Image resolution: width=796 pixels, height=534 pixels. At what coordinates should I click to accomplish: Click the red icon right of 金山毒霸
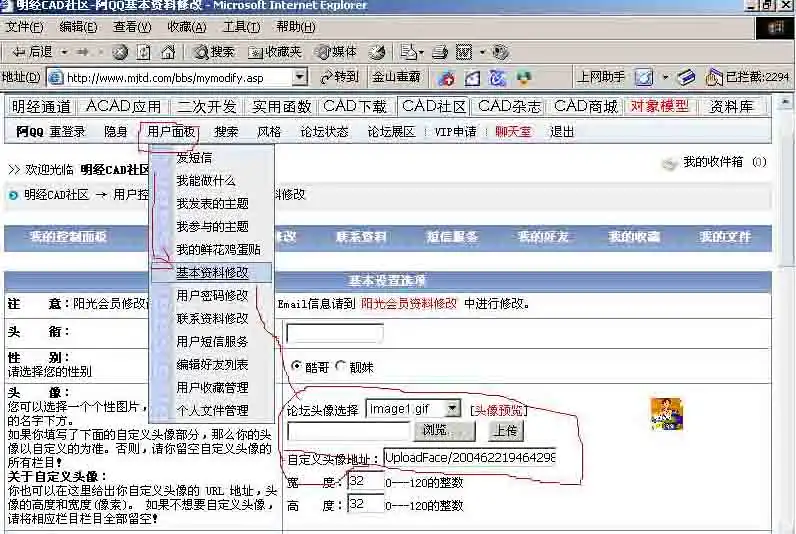coord(447,78)
